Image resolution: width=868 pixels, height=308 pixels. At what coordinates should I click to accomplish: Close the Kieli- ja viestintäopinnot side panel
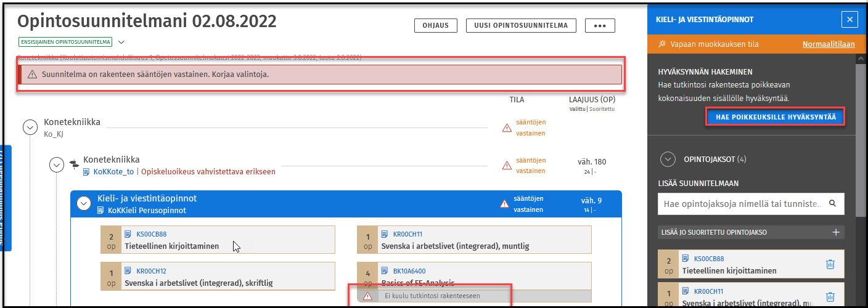tap(850, 20)
